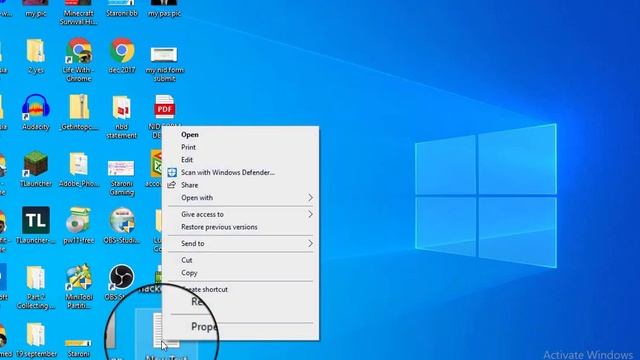This screenshot has height=360, width=640.
Task: Select the NID FORM PDF file
Action: point(164,108)
